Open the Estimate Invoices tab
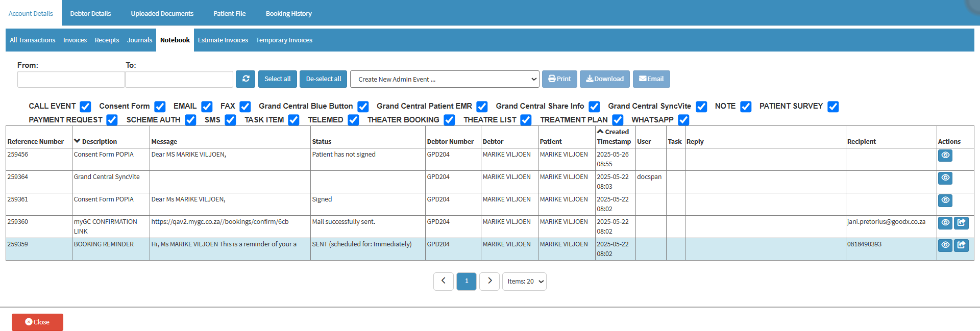This screenshot has width=980, height=331. pos(223,40)
